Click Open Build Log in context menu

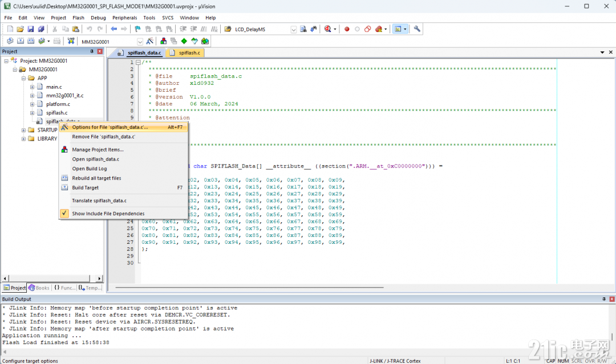tap(123, 169)
